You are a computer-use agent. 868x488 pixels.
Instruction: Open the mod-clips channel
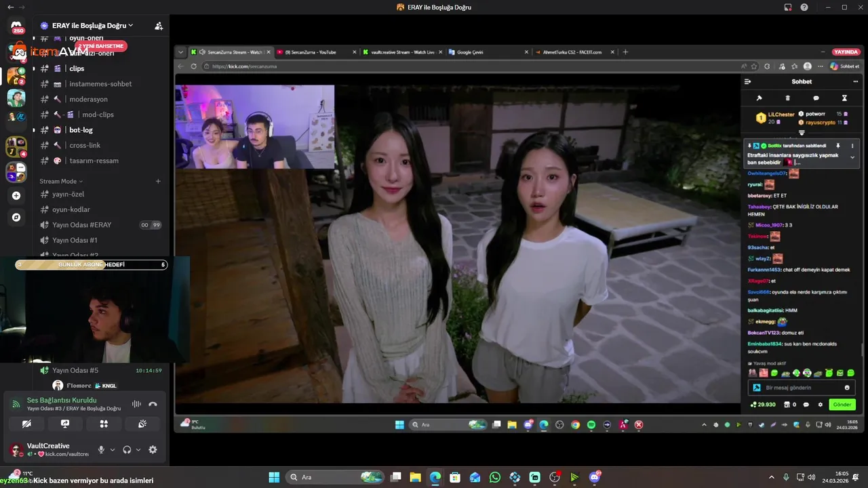[x=98, y=115]
